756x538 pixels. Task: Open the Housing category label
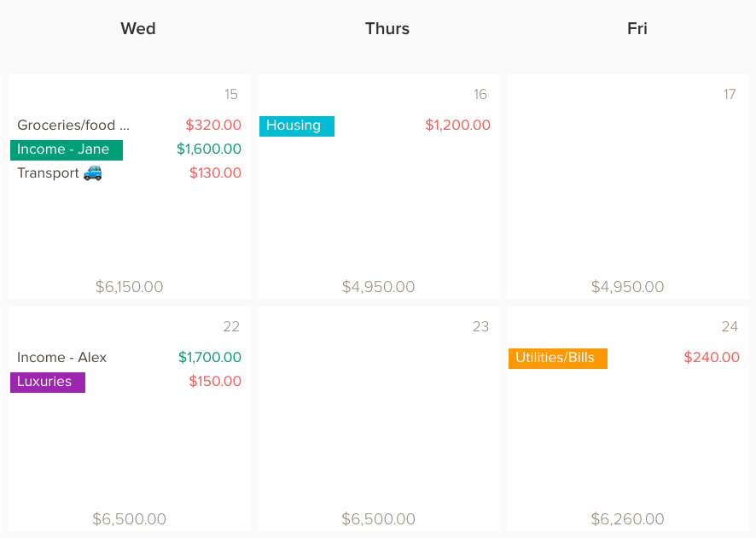297,126
